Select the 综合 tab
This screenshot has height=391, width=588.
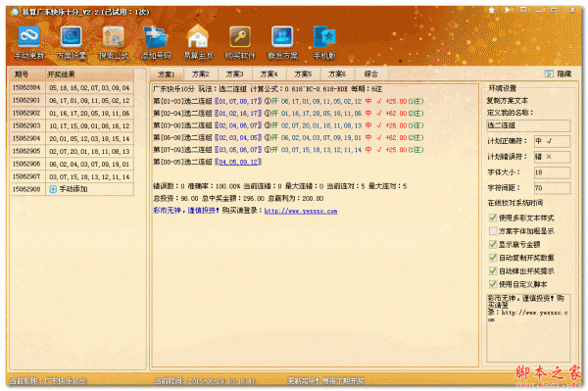(370, 73)
